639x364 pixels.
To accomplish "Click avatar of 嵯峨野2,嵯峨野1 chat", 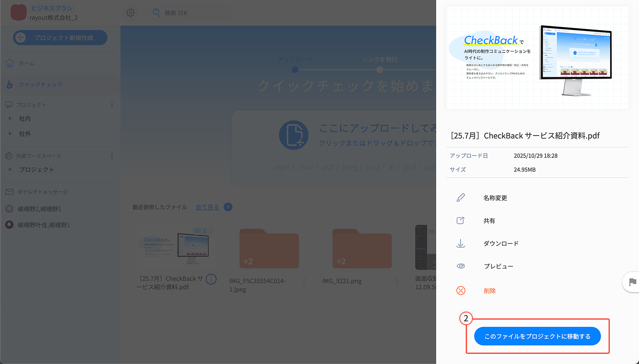I will coord(9,209).
